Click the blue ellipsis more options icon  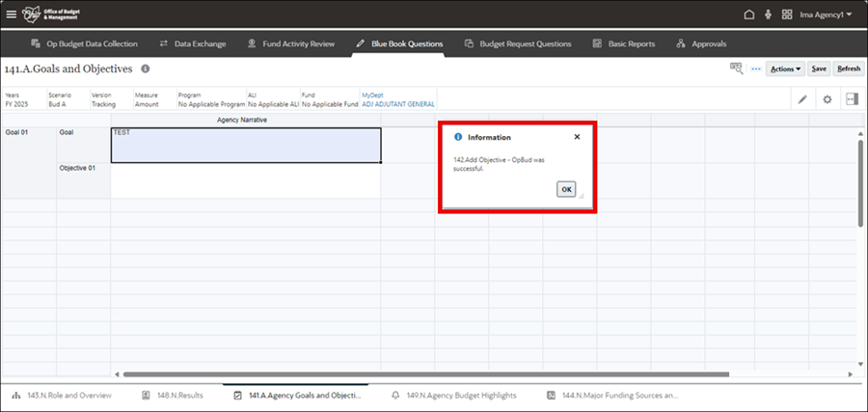coord(756,69)
